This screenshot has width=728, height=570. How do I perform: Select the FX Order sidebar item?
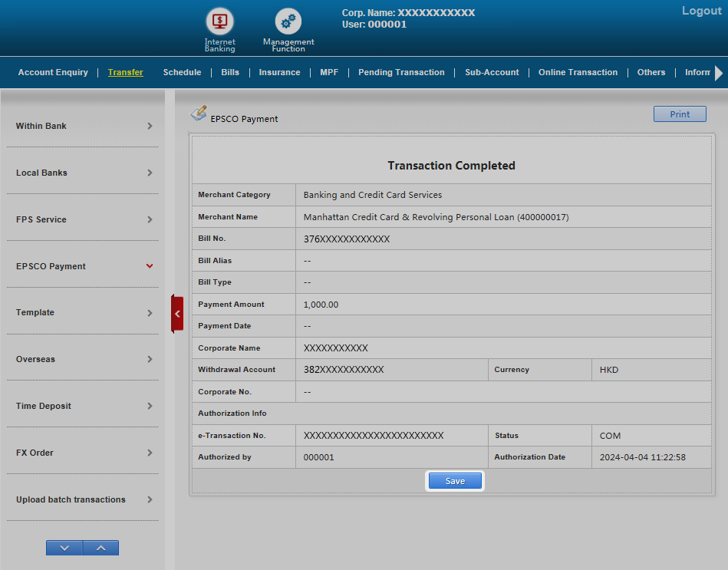83,453
